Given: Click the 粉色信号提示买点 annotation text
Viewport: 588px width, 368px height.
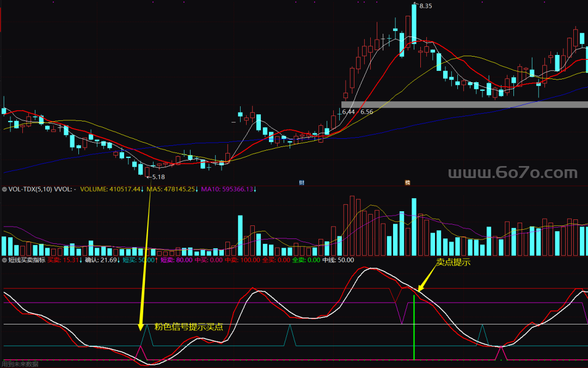Looking at the screenshot, I should [x=189, y=327].
